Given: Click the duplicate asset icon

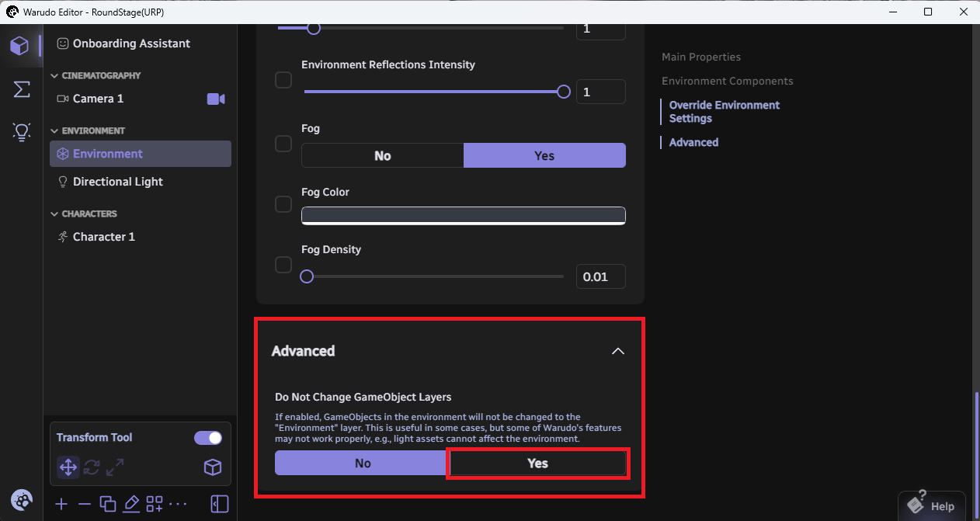Looking at the screenshot, I should coord(108,504).
